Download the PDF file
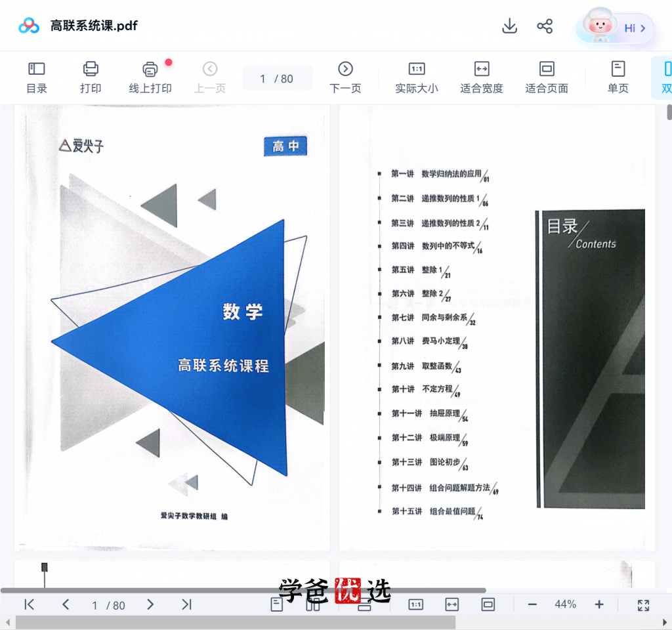This screenshot has height=630, width=672. click(509, 26)
